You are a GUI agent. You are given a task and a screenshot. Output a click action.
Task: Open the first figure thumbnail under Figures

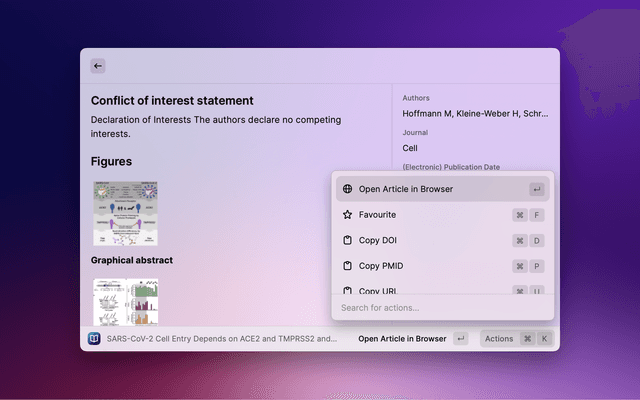point(125,213)
